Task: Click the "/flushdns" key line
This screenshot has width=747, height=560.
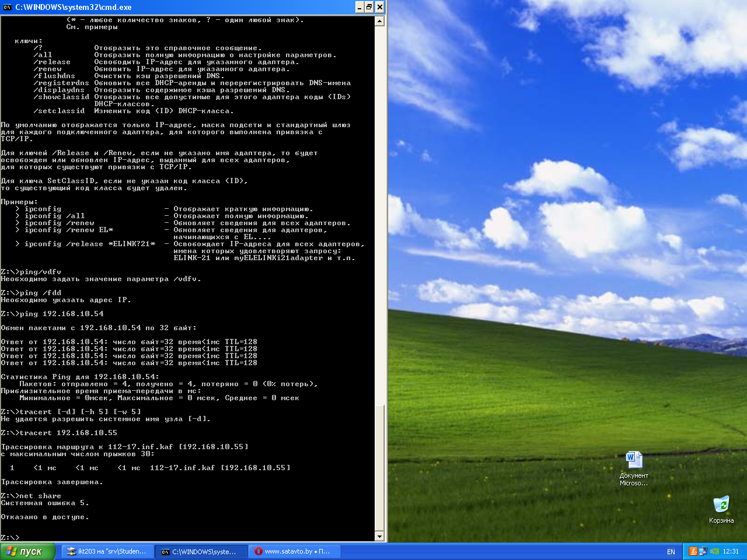Action: (128, 76)
